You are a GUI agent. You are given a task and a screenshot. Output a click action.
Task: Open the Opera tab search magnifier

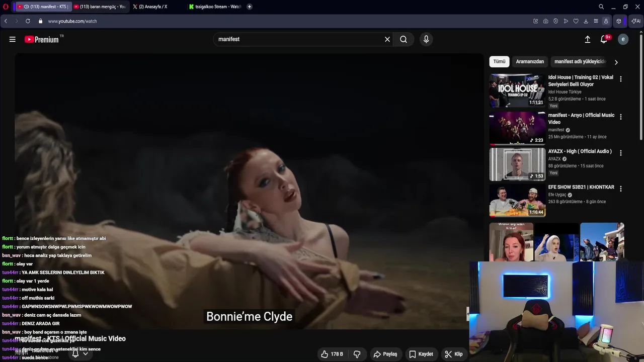tap(601, 7)
